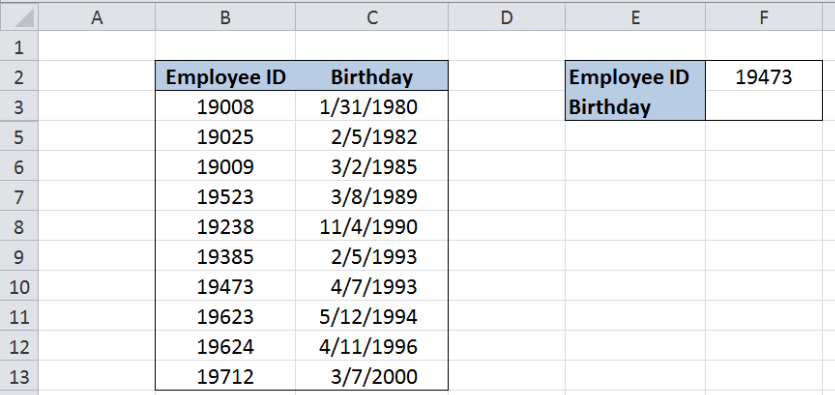Select column C header
Viewport: 835px width, 395px height.
[372, 18]
